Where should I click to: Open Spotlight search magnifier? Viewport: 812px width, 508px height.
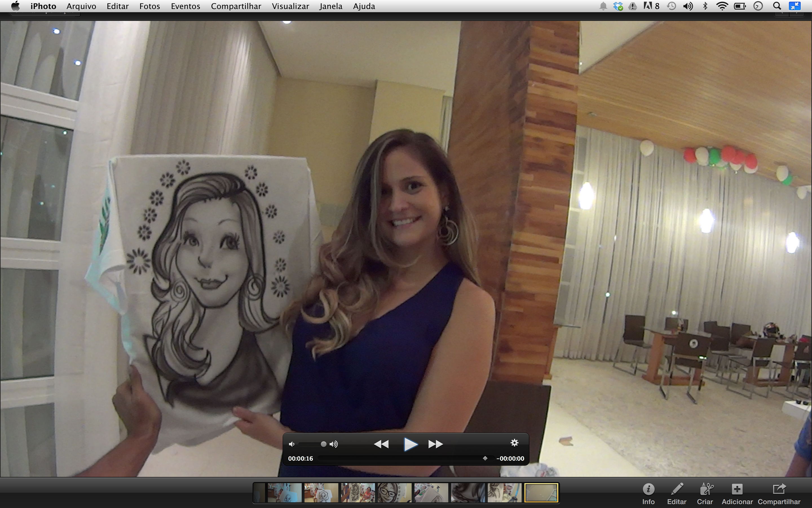pyautogui.click(x=777, y=6)
